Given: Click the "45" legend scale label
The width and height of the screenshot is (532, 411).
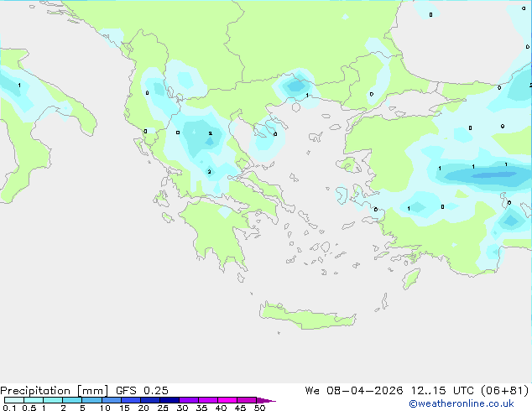Looking at the screenshot, I should click(x=240, y=408).
